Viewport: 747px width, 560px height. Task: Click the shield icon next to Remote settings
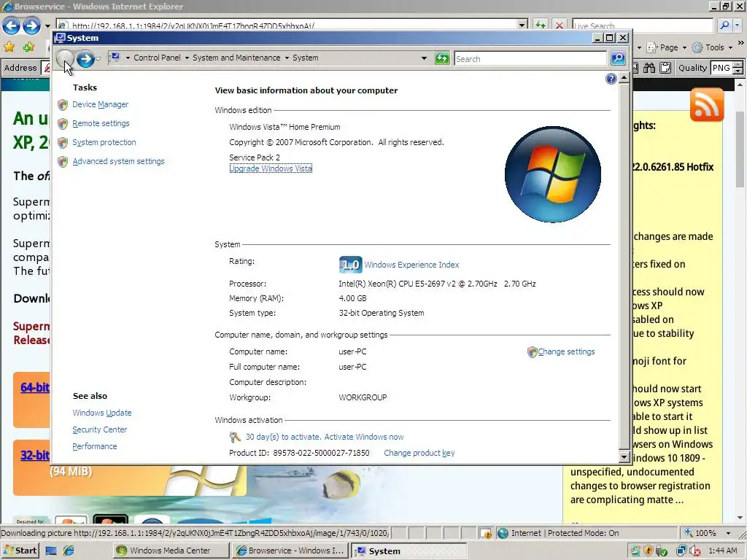tap(63, 124)
